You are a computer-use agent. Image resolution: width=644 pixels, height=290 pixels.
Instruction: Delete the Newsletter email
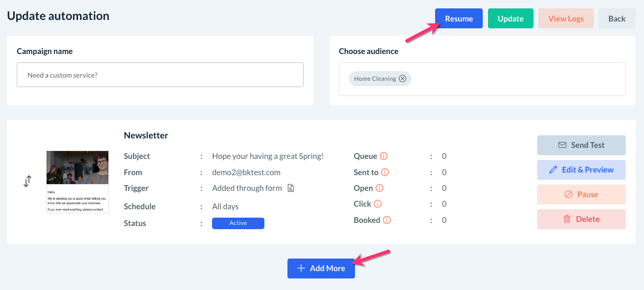[x=581, y=219]
